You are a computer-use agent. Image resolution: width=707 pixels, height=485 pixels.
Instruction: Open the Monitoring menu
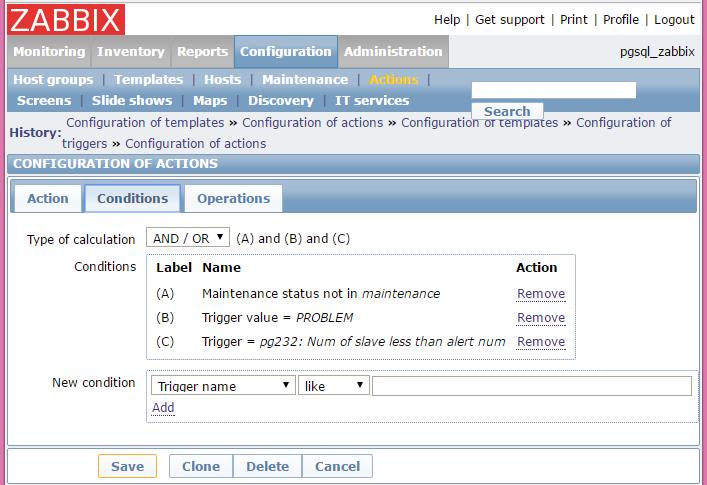tap(49, 52)
